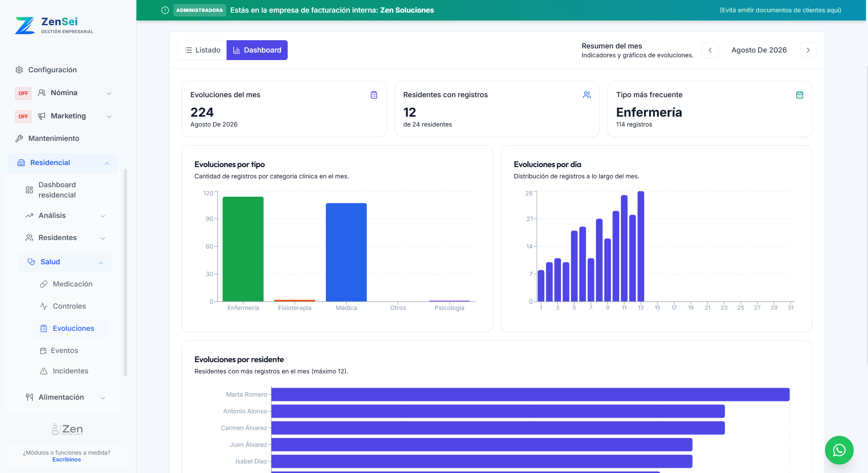
Task: Click clipboard icon on Evoluciones del mes card
Action: [x=374, y=95]
